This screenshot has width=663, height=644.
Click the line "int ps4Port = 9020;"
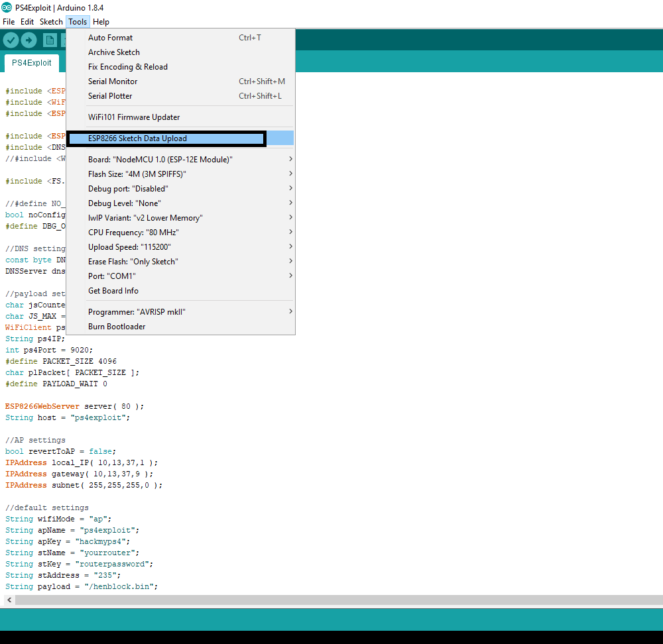(49, 350)
